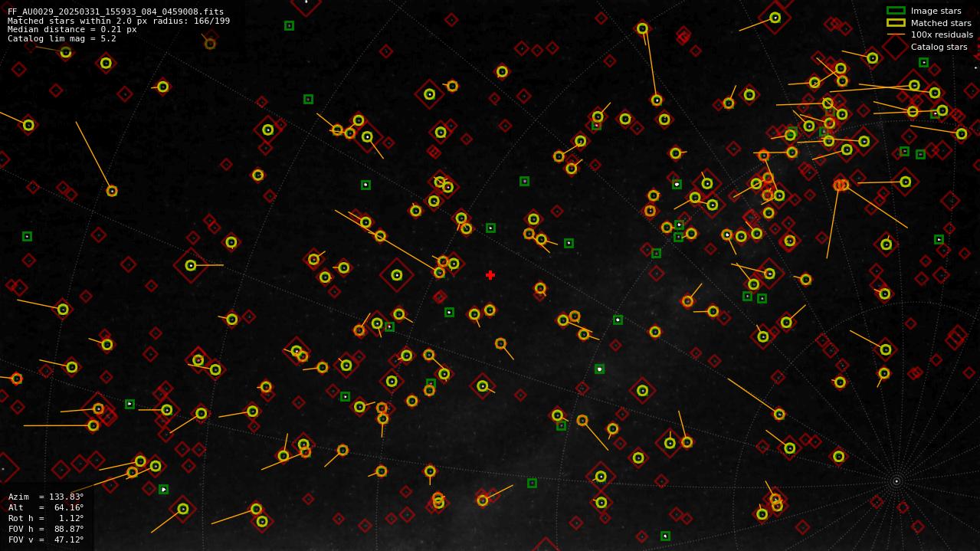
Task: Select the 'Catalog stars' legend label
Action: coord(939,47)
